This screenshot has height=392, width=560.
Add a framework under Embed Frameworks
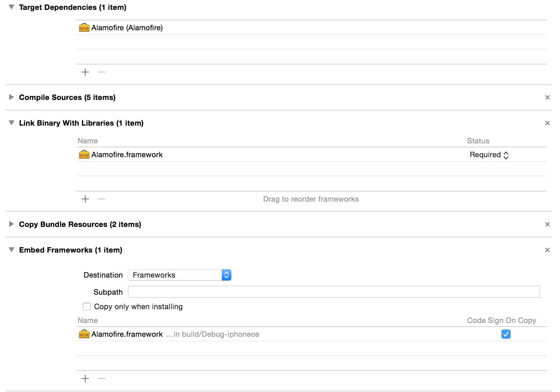click(x=85, y=379)
